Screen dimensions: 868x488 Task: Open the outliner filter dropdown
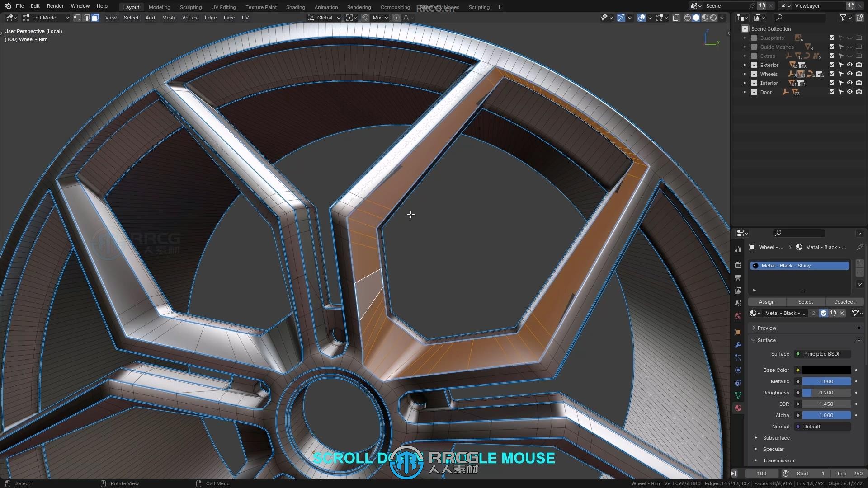point(845,18)
